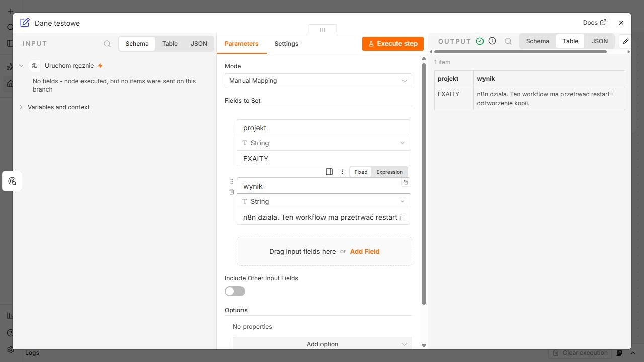Open the String type dropdown under wynik
Screen dimensions: 644x362
[323, 202]
